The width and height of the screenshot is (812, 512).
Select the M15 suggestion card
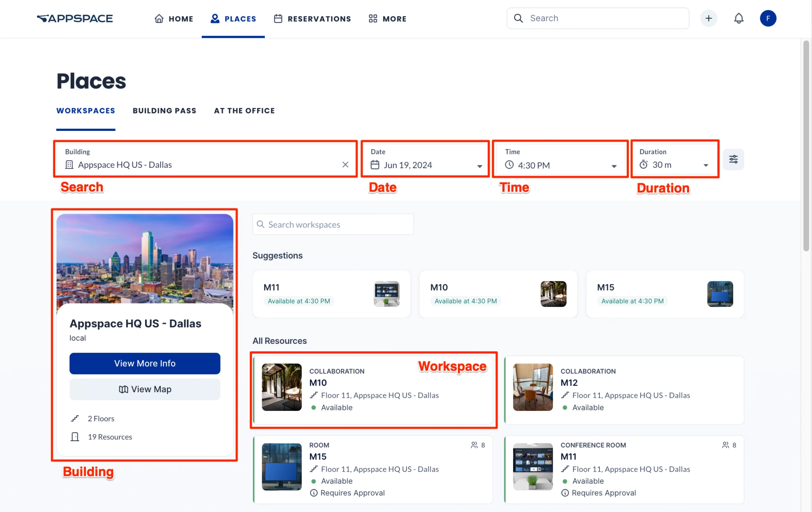(x=665, y=294)
